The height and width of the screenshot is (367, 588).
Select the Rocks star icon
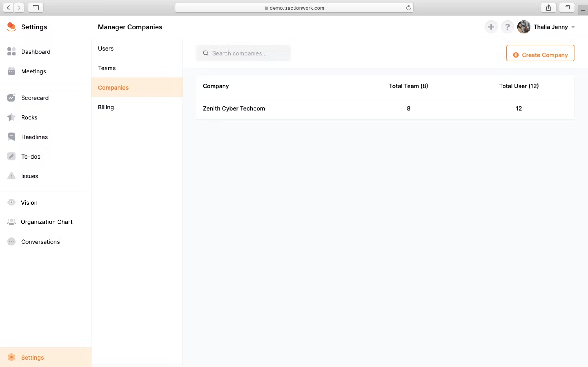[11, 117]
